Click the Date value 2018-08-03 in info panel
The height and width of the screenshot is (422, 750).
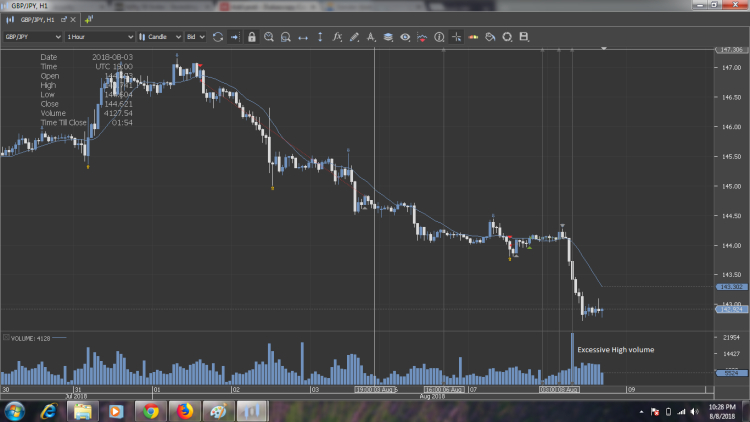[112, 57]
